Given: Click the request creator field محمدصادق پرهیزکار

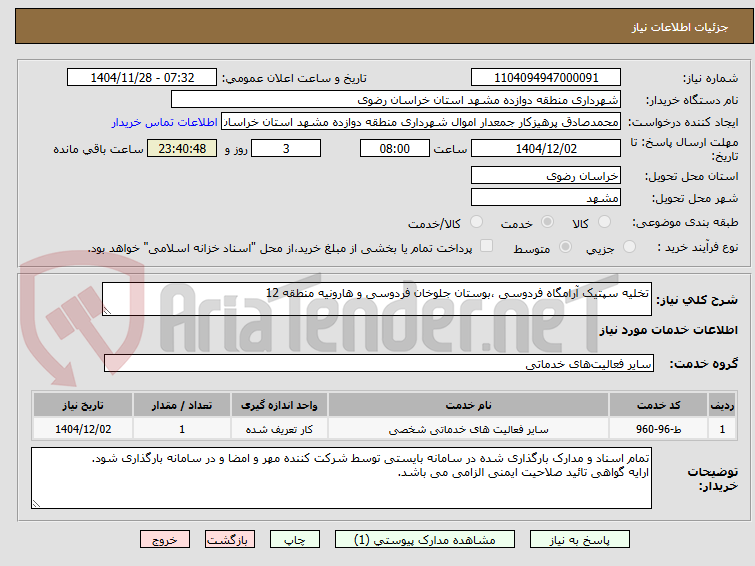Looking at the screenshot, I should (x=421, y=122).
